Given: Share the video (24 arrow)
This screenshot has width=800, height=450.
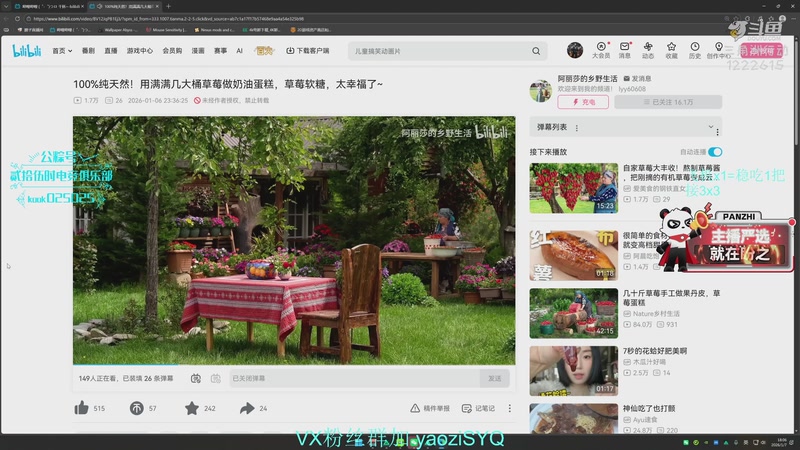Looking at the screenshot, I should 254,408.
